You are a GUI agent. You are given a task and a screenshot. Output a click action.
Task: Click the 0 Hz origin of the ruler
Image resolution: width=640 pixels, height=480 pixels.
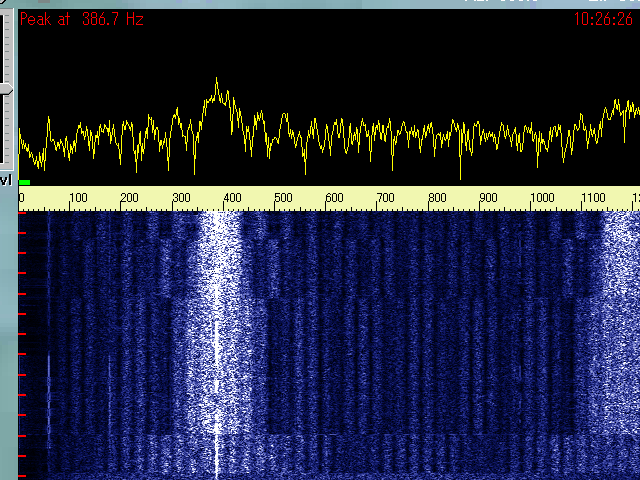tap(22, 198)
